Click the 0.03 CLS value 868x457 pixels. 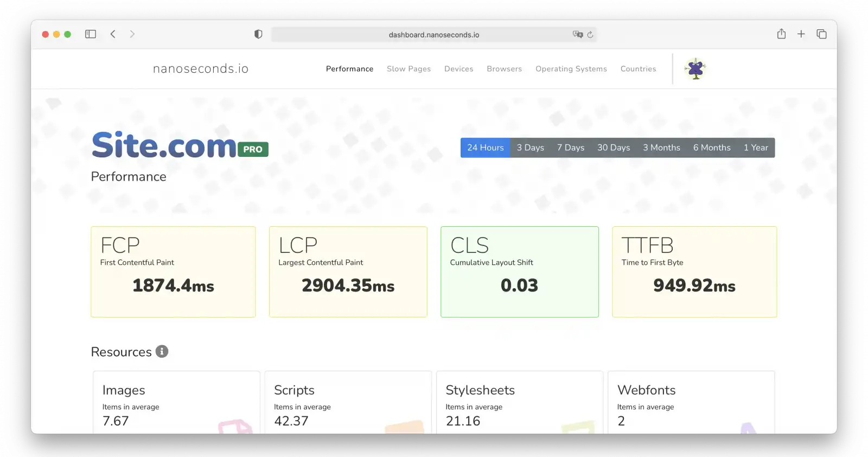click(519, 285)
